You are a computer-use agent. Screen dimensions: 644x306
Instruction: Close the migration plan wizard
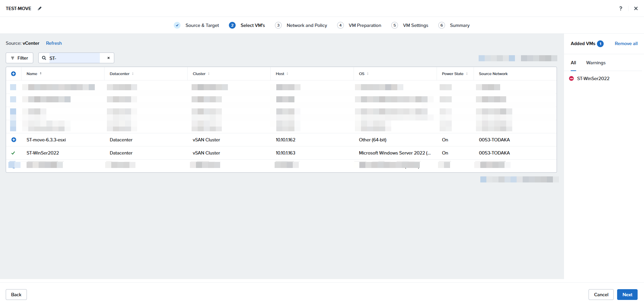click(x=636, y=8)
